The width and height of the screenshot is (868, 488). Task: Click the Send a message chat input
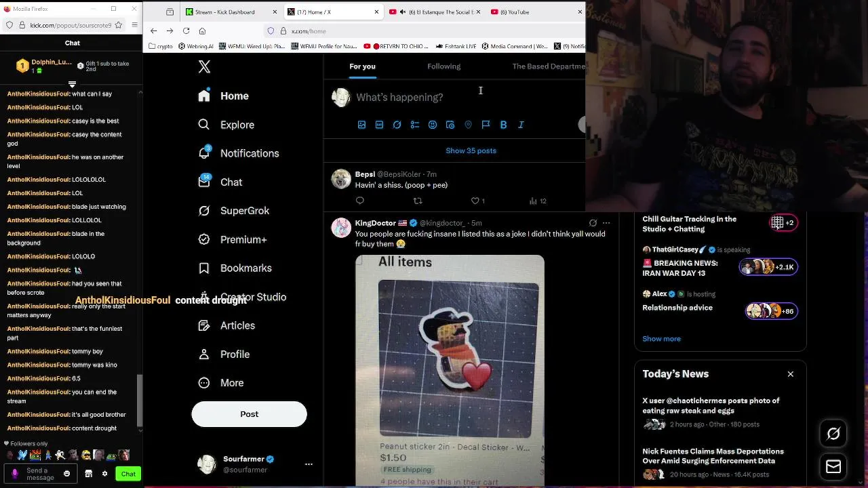[40, 474]
